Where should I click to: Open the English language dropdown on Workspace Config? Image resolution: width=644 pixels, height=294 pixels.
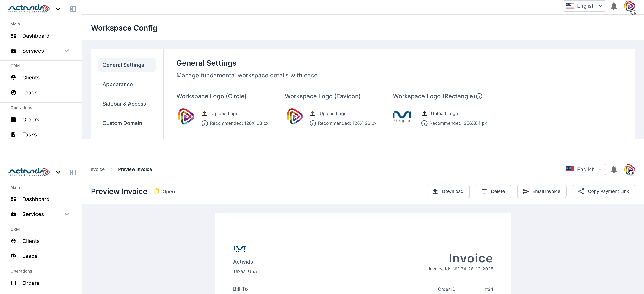click(584, 6)
